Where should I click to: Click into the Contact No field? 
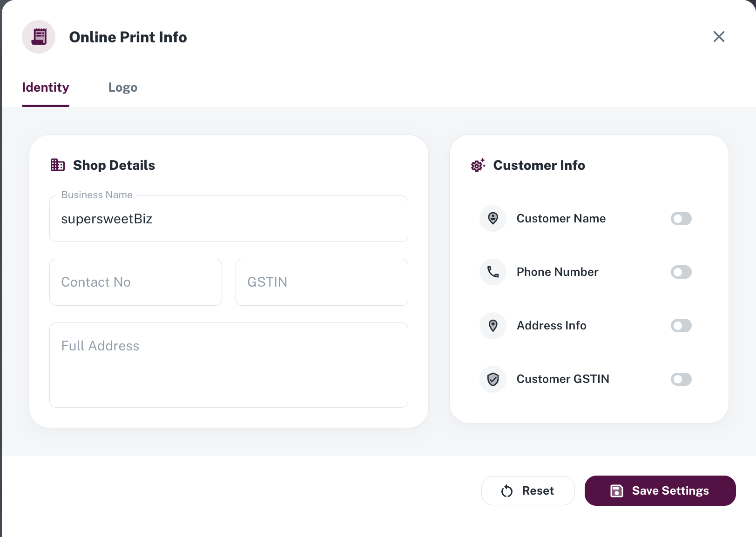coord(135,282)
